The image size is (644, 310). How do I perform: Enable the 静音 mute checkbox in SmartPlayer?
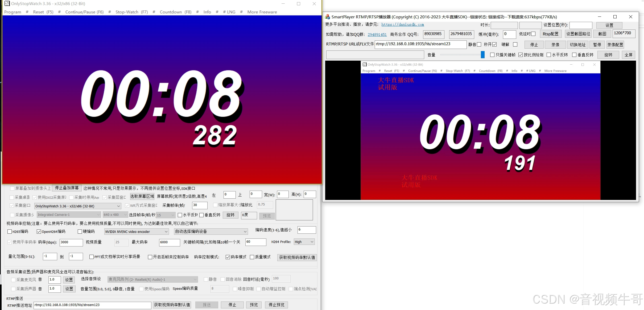[479, 44]
